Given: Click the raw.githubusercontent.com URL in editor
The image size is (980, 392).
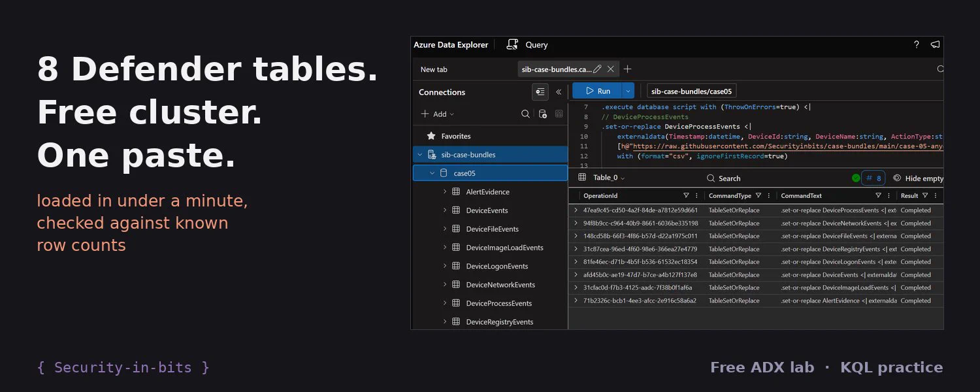Looking at the screenshot, I should coord(788,146).
